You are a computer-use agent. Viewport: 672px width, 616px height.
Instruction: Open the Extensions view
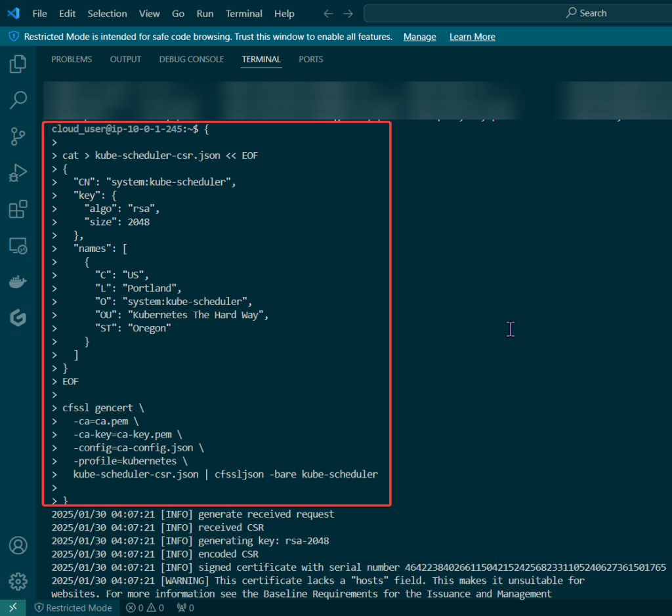pyautogui.click(x=18, y=210)
